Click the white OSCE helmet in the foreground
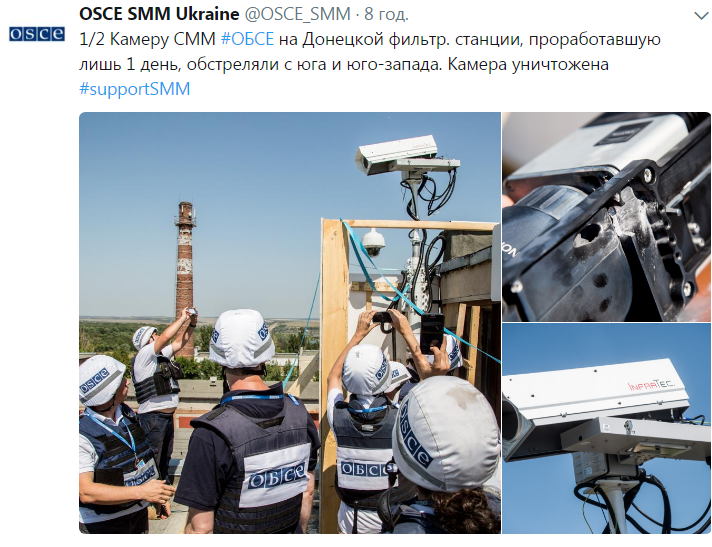This screenshot has width=712, height=547. 446,434
